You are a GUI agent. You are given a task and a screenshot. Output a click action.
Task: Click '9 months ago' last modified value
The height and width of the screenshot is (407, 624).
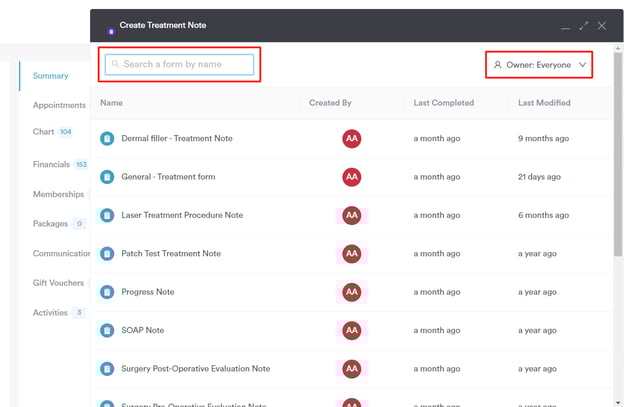(543, 138)
